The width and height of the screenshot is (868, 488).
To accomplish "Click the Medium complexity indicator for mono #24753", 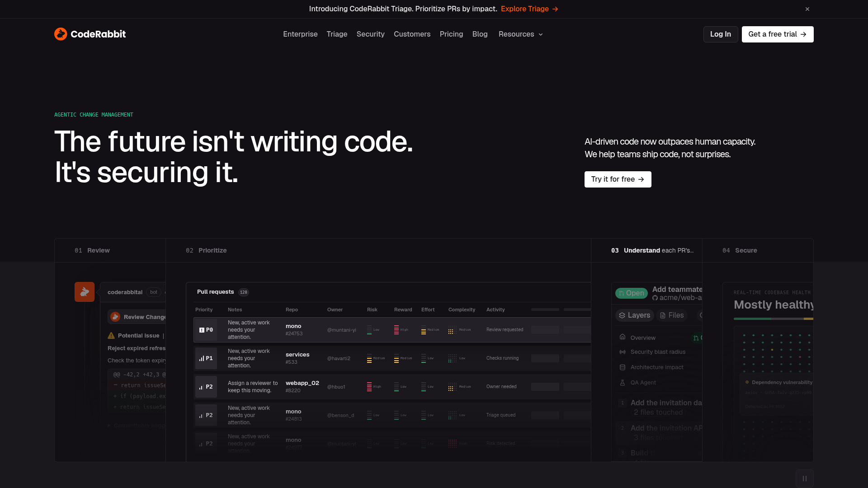I will point(460,330).
